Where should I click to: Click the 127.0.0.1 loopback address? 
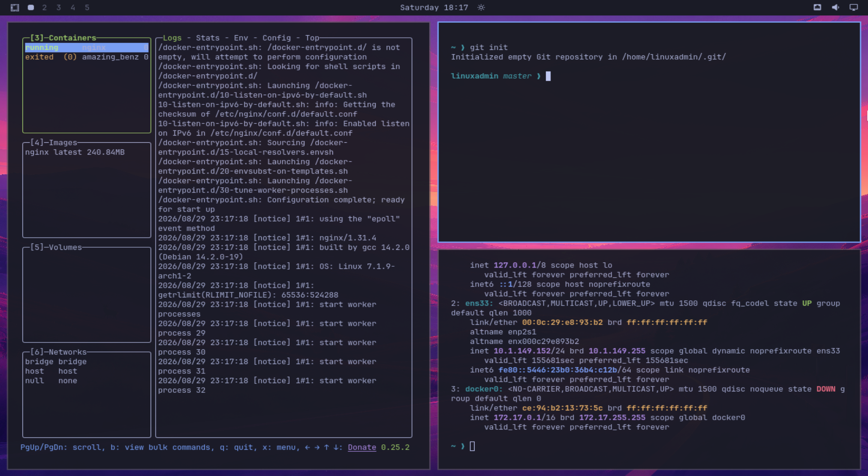[515, 265]
